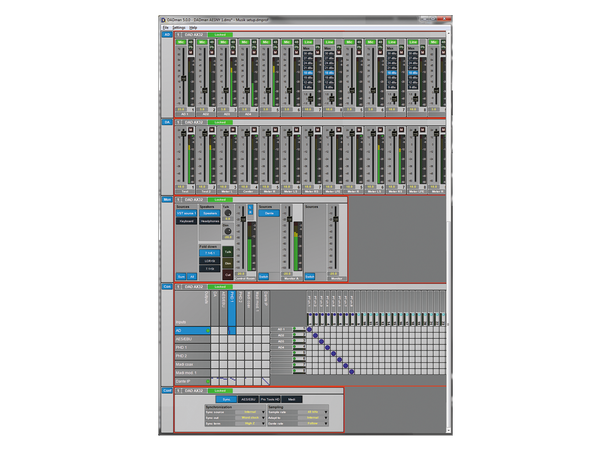
Task: Toggle the Line button on AD channel 7
Action: 308,42
